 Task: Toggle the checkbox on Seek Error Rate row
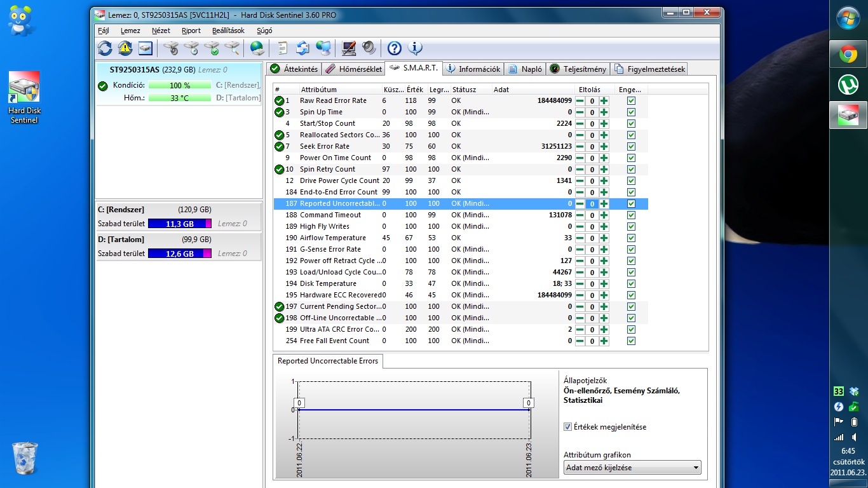(x=631, y=147)
